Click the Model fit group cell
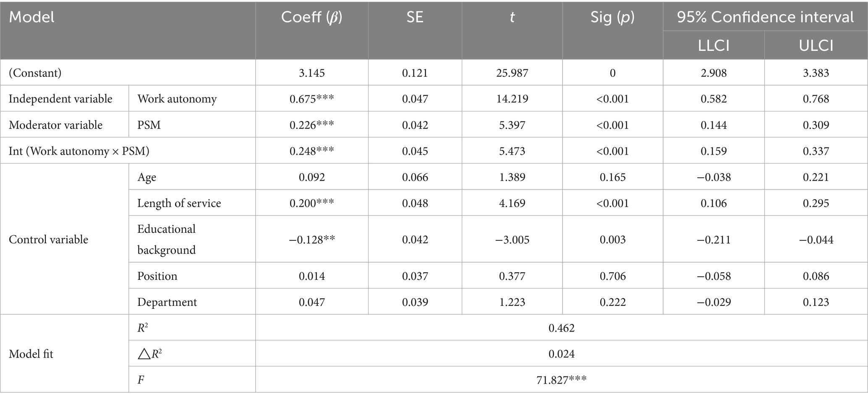 pos(31,354)
